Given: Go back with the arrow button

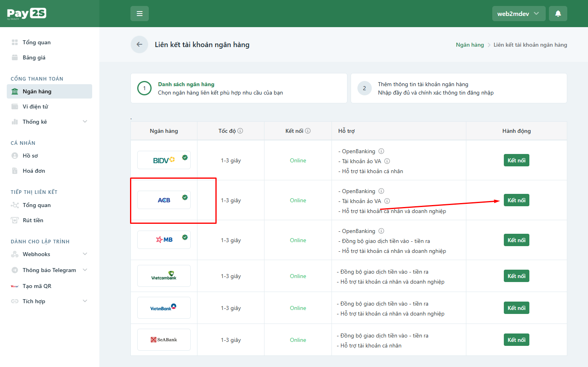Looking at the screenshot, I should [x=139, y=44].
